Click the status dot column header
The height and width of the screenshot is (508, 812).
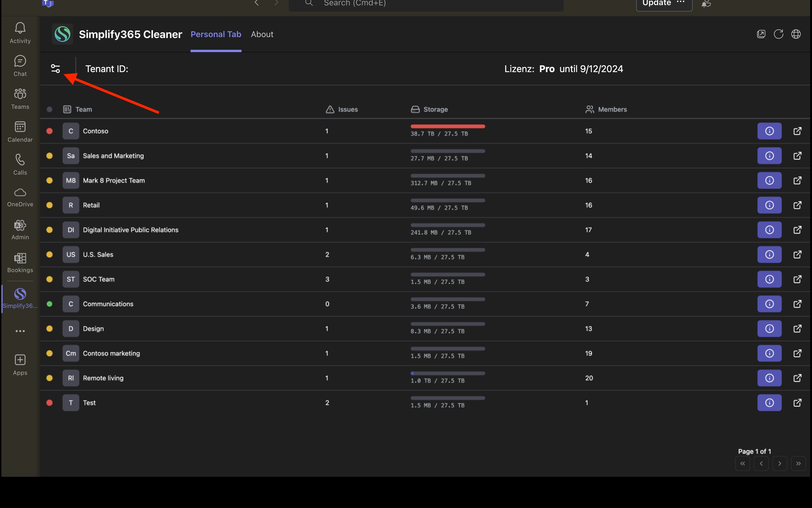[50, 109]
